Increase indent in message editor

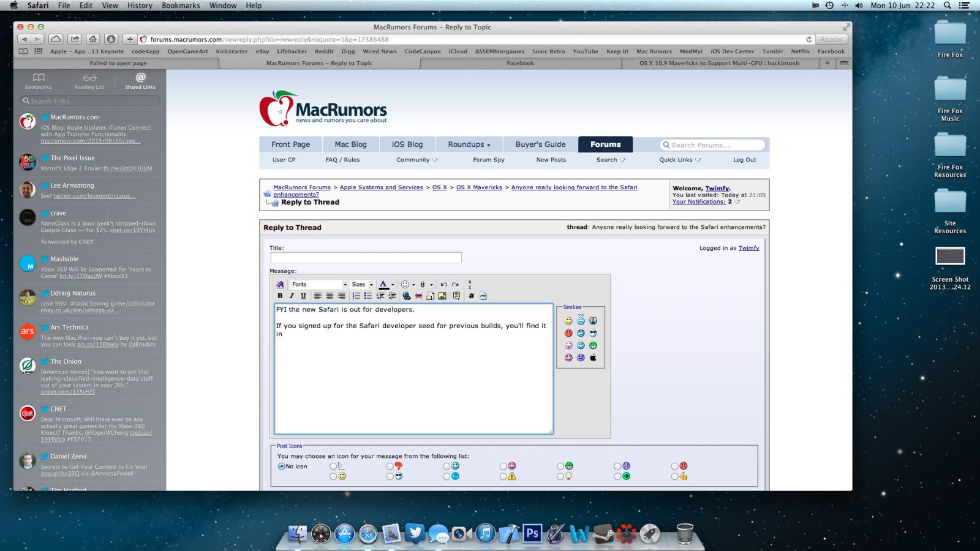tap(392, 296)
